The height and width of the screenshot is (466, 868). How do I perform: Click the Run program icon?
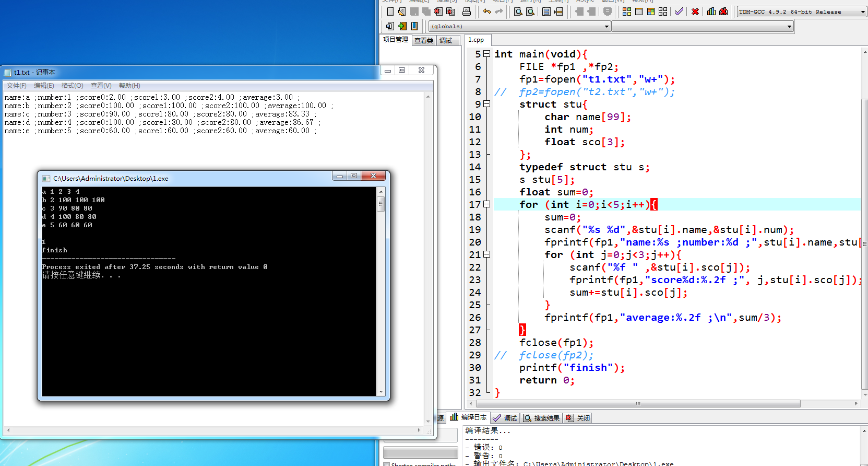(639, 11)
